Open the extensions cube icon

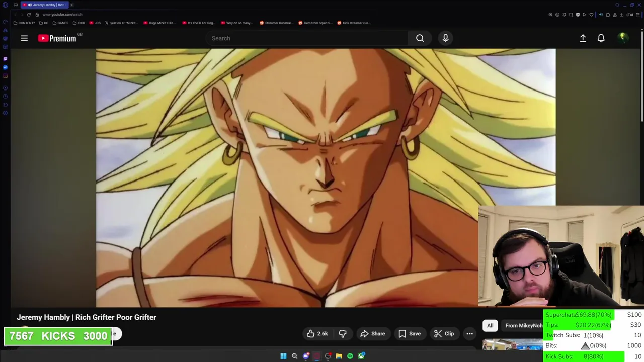point(608,15)
